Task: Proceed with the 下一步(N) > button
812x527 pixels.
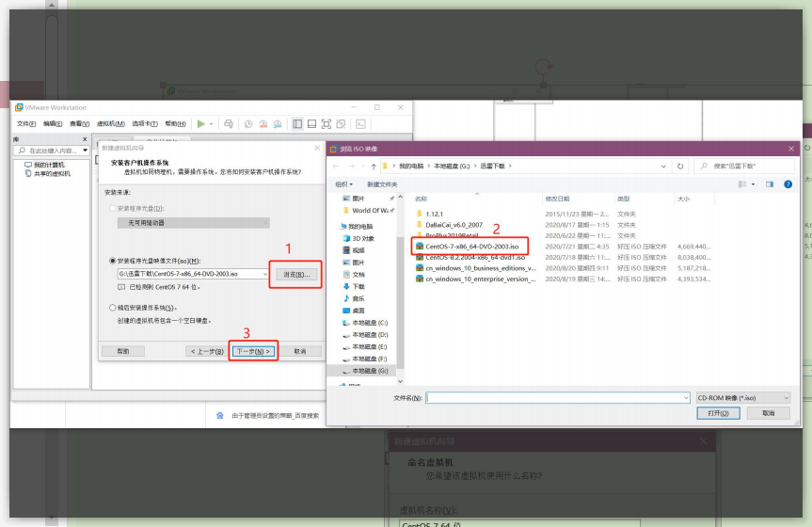Action: click(x=253, y=351)
